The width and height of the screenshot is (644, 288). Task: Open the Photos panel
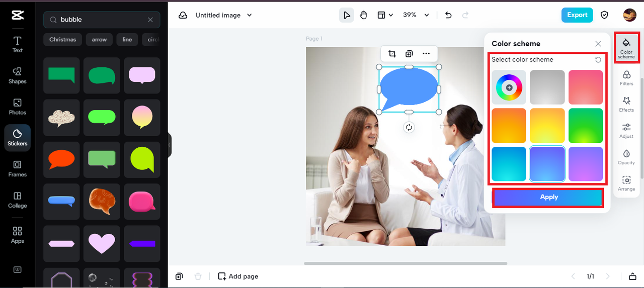[x=18, y=107]
